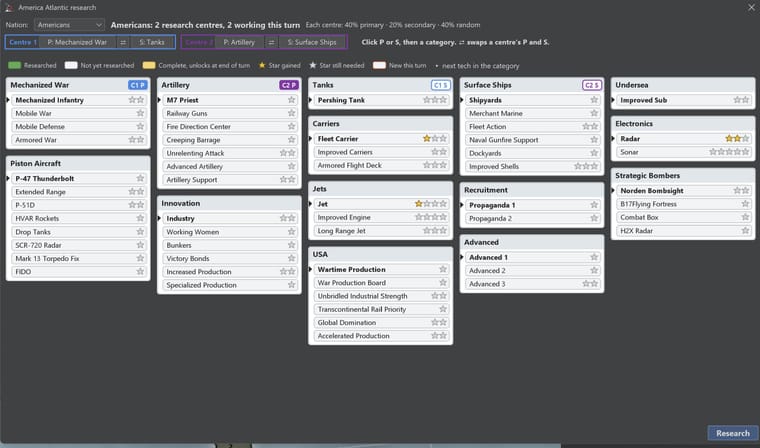Click the green Researched legend swatch
The image size is (760, 448).
click(x=15, y=65)
